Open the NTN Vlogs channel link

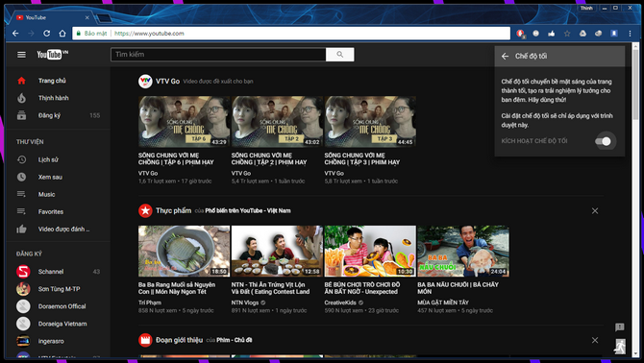coord(245,302)
